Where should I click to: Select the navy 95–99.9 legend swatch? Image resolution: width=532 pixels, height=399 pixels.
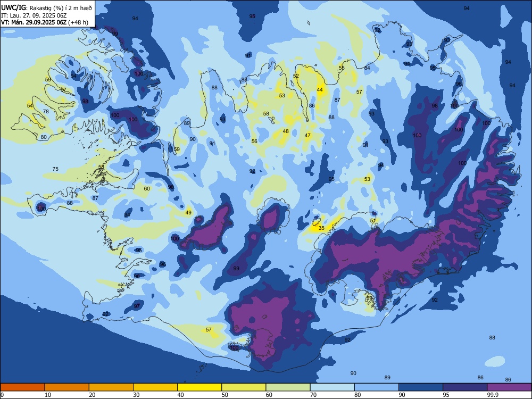click(465, 387)
